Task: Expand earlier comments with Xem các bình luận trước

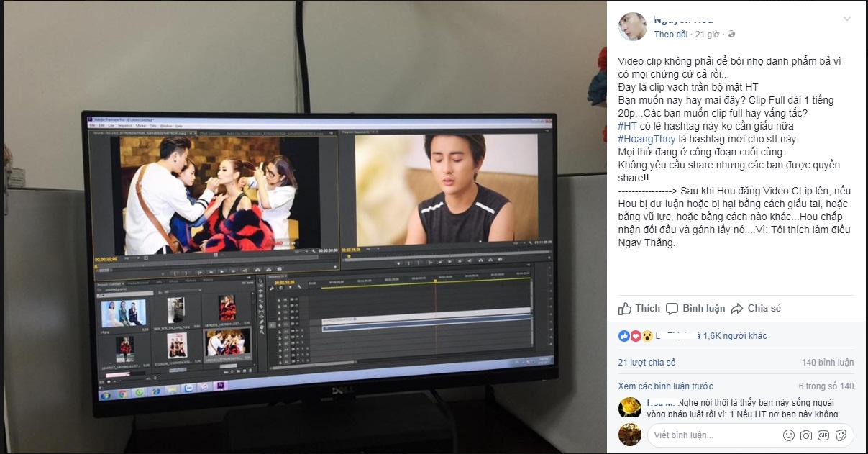Action: (665, 386)
